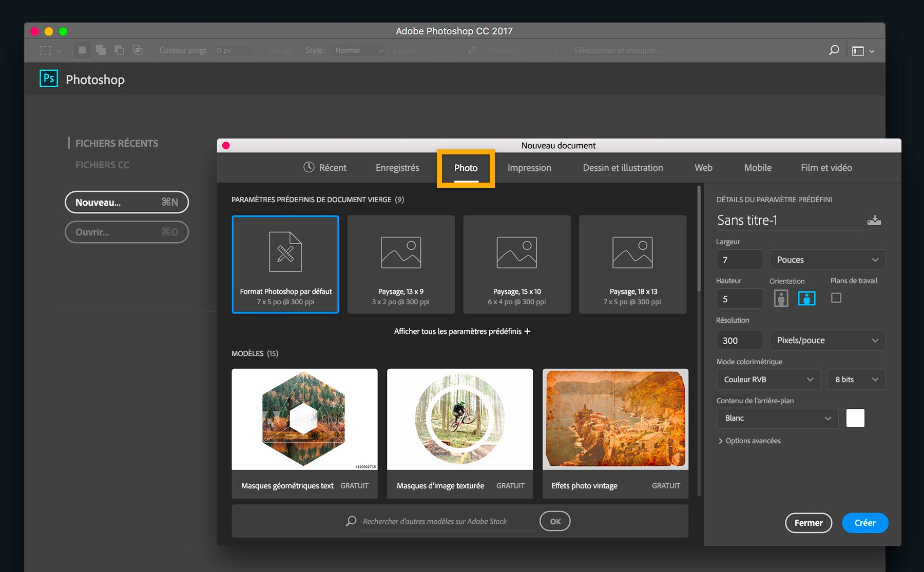The width and height of the screenshot is (924, 572).
Task: Click the save document preset icon
Action: coord(874,220)
